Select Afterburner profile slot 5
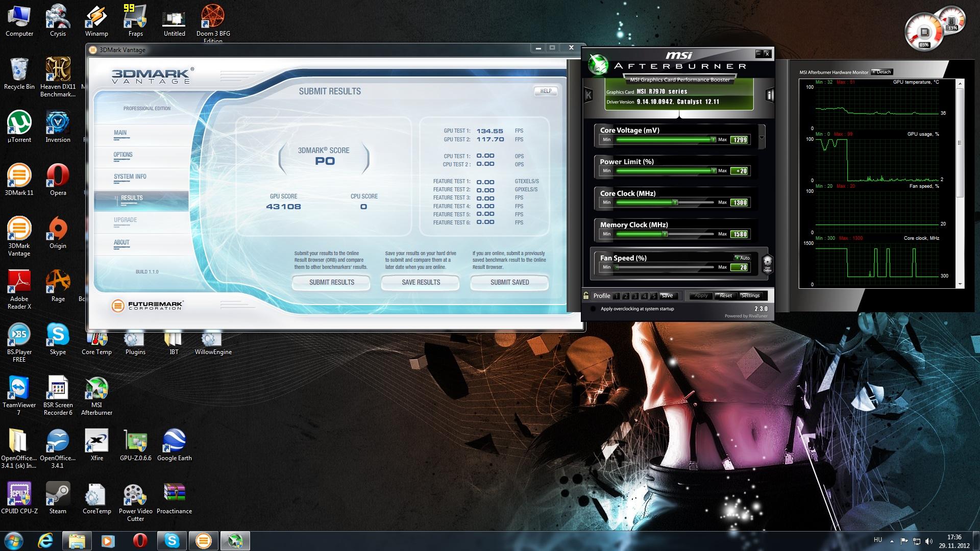This screenshot has width=980, height=551. point(653,296)
